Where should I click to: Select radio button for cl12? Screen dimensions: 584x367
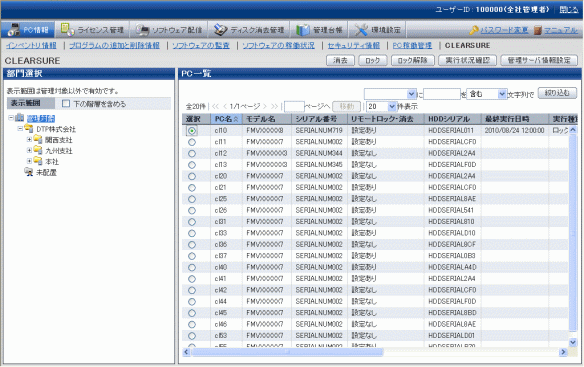click(192, 153)
